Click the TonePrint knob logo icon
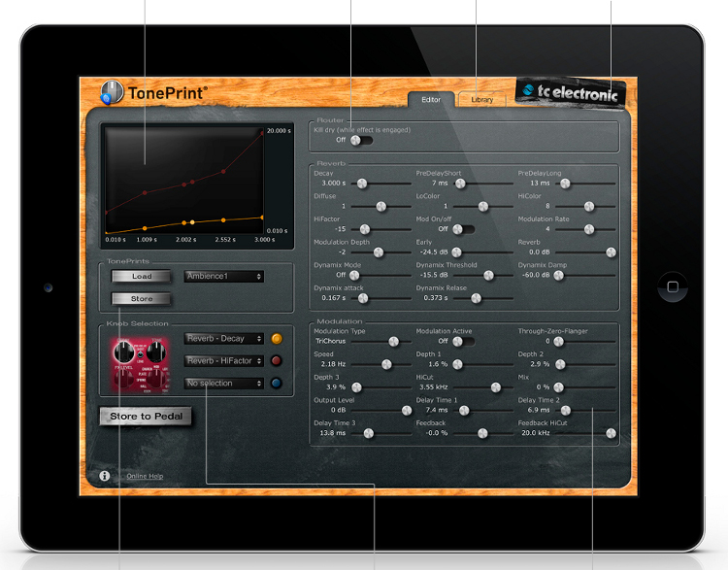728x570 pixels. pos(112,92)
